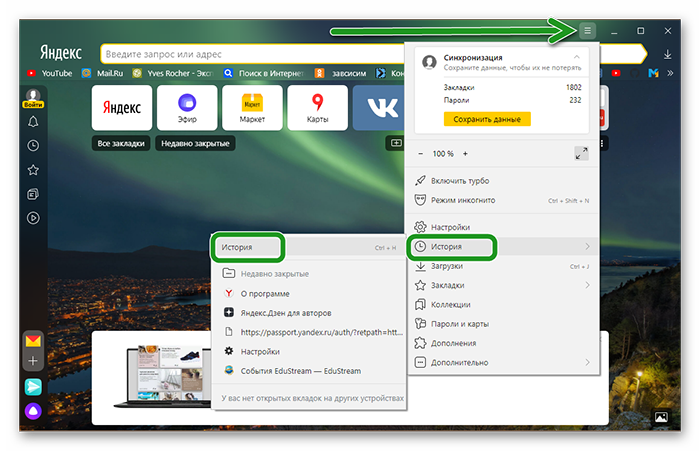The image size is (700, 451).
Task: Open the зависим bookmark
Action: click(341, 73)
